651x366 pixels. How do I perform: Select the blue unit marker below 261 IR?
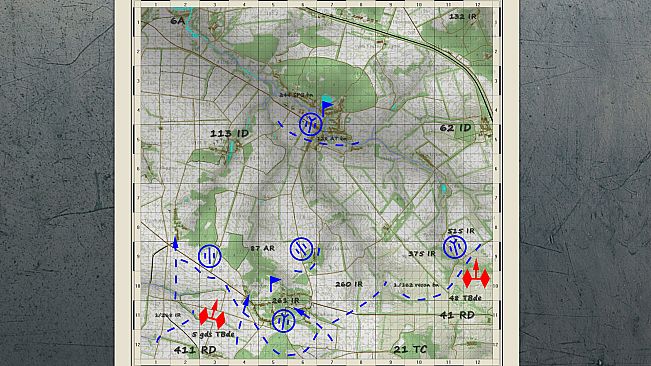pyautogui.click(x=284, y=320)
